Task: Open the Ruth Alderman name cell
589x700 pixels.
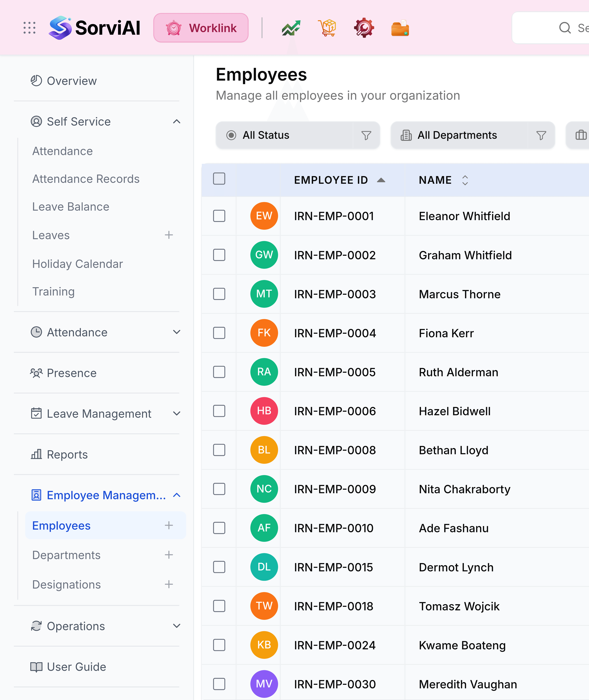Action: click(458, 372)
